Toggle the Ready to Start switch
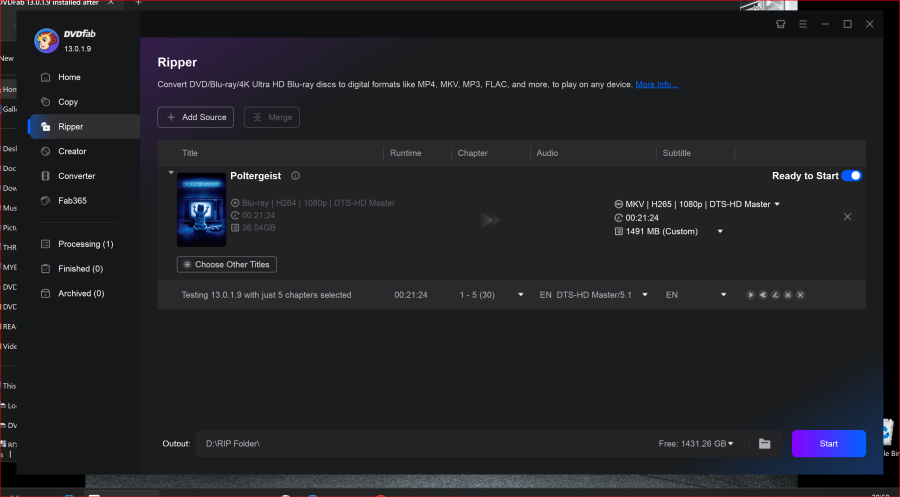The height and width of the screenshot is (497, 900). click(x=851, y=176)
